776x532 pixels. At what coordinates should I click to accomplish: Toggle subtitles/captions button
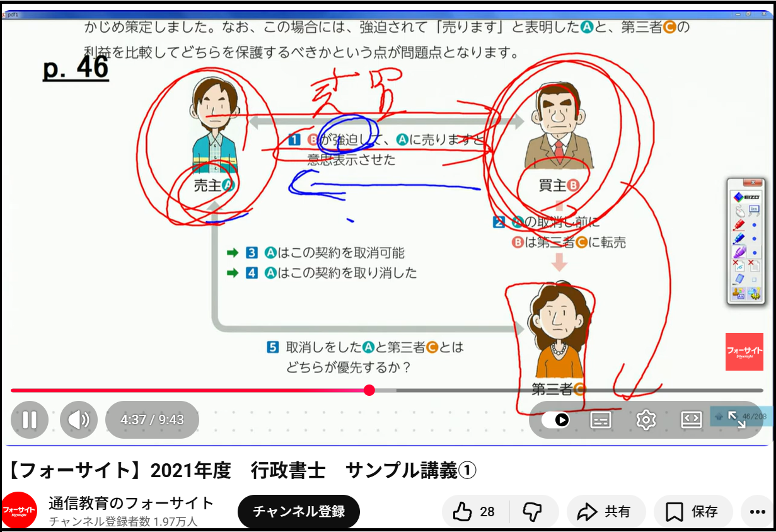601,420
